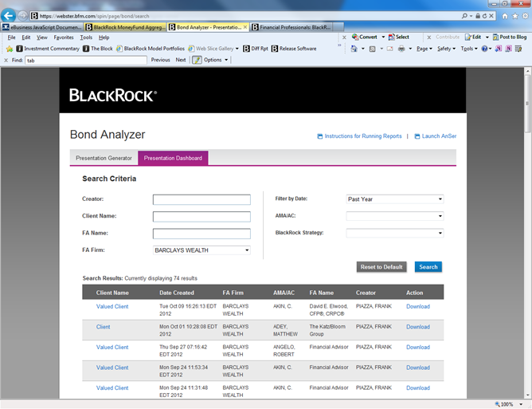Click the OneNote Linked Notes icon
Screen dimensions: 532x409
508,49
